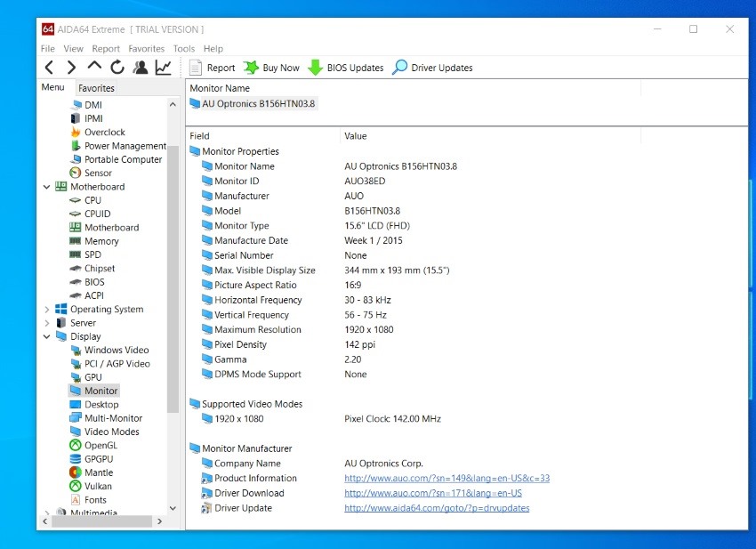This screenshot has width=756, height=549.
Task: Open the Help menu
Action: point(213,49)
